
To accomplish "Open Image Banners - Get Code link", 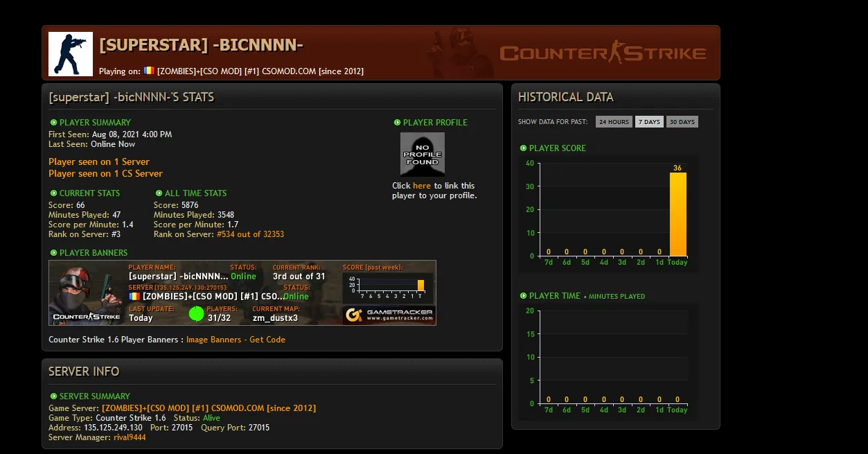I will [x=236, y=340].
